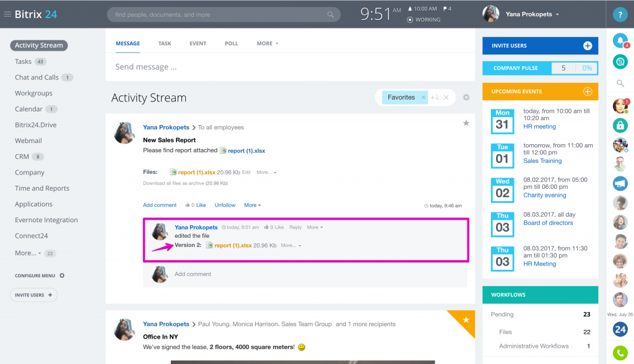Click the green phone call icon
The height and width of the screenshot is (364, 634).
point(620,353)
